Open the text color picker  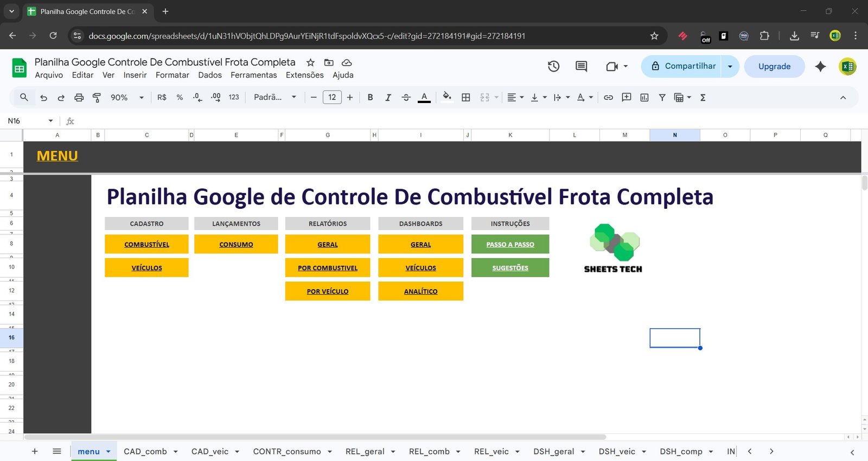point(424,98)
